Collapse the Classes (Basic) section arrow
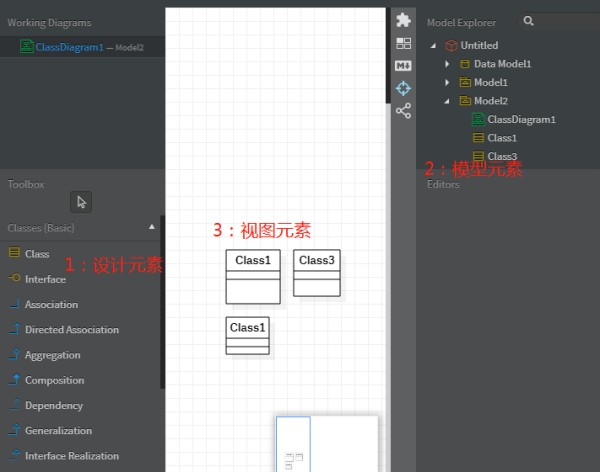 click(x=152, y=227)
